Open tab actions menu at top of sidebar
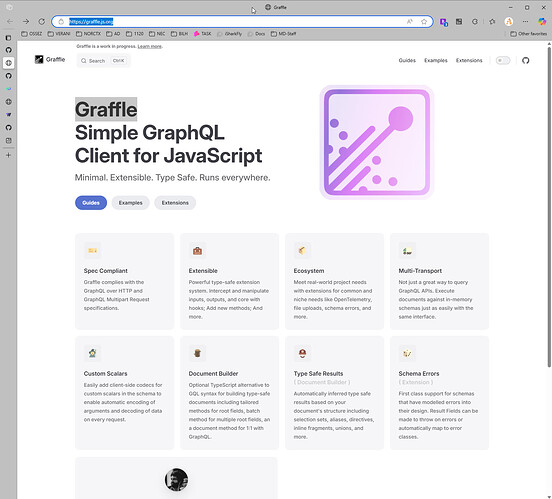 click(8, 38)
